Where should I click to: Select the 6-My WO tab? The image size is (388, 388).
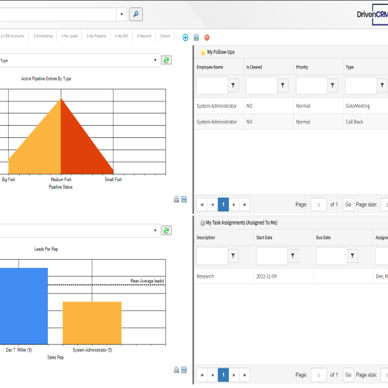pos(121,36)
